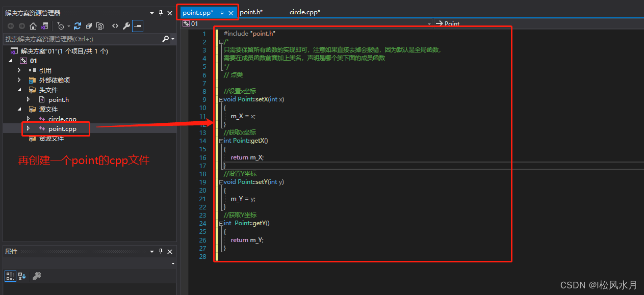Select point.h in the tree
Viewport: 644px width, 295px height.
click(59, 99)
